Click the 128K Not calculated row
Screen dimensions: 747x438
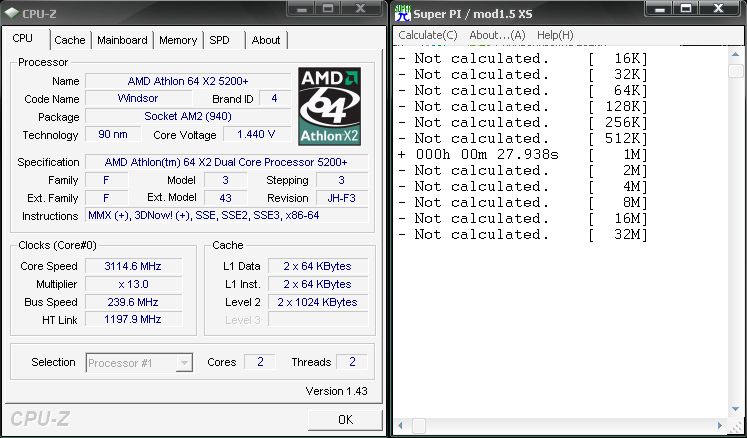pos(523,106)
